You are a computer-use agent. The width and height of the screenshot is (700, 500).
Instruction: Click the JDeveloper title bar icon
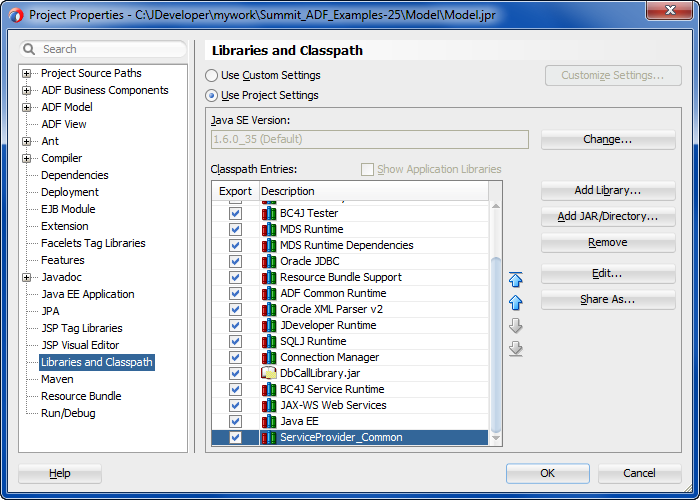[16, 15]
